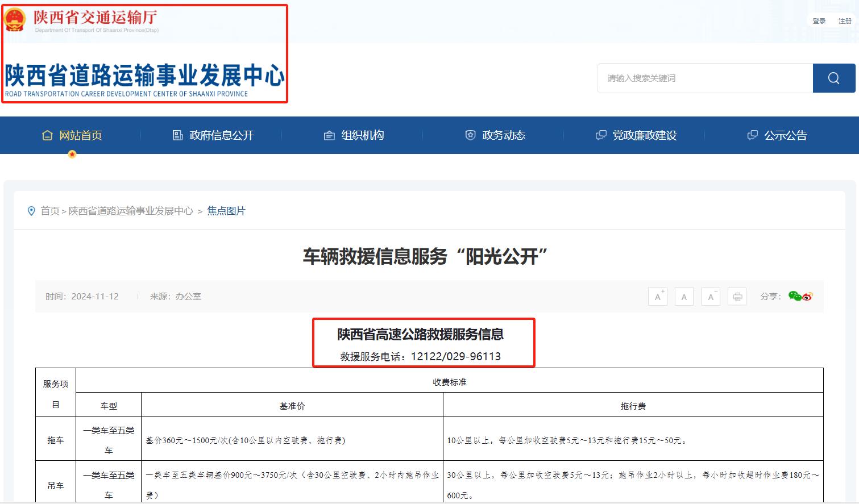The height and width of the screenshot is (504, 859).
Task: Click the 焦点图片 breadcrumb link
Action: [226, 211]
